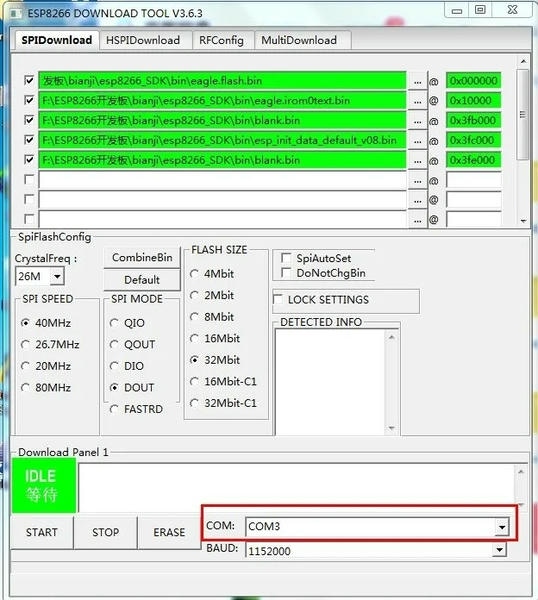Browse for file in eagle.flash.bin row
The height and width of the screenshot is (600, 538).
417,81
